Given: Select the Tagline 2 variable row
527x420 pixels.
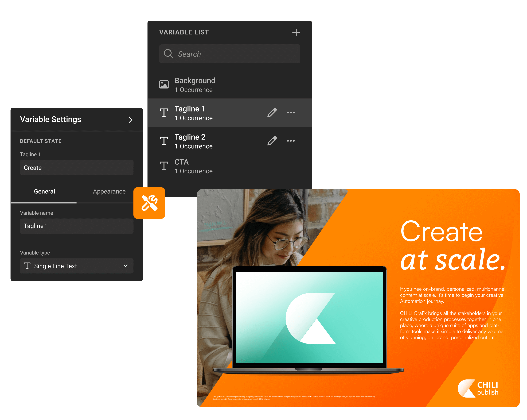Looking at the screenshot, I should [x=229, y=141].
